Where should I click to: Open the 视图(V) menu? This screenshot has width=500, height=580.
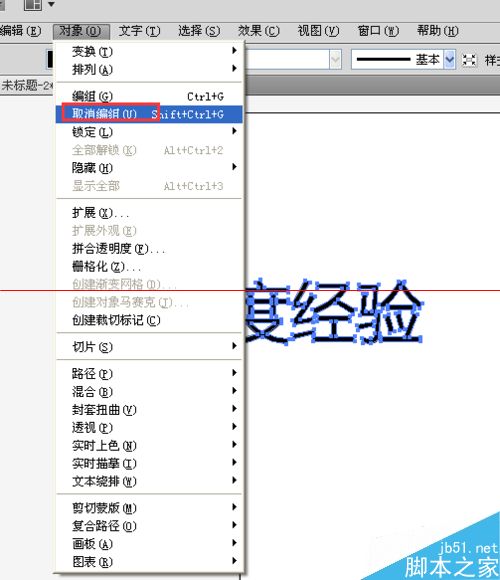[x=318, y=31]
